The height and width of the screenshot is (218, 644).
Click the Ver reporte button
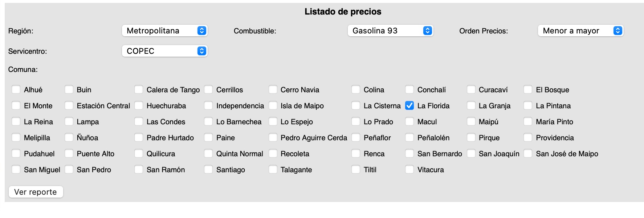[x=36, y=192]
